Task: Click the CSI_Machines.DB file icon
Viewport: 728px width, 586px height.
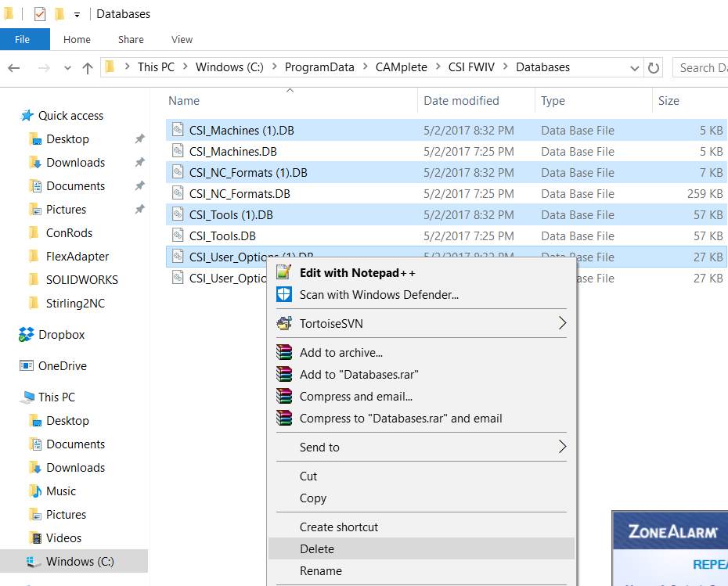Action: coord(178,152)
